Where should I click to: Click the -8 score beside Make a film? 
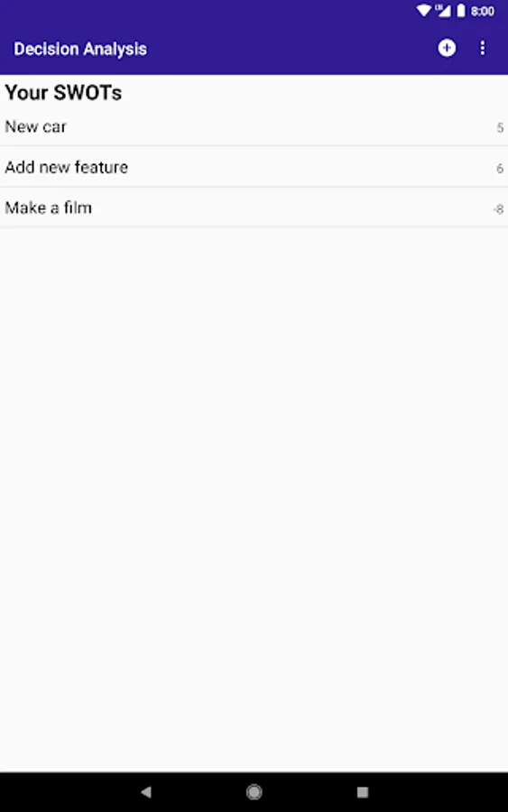498,209
